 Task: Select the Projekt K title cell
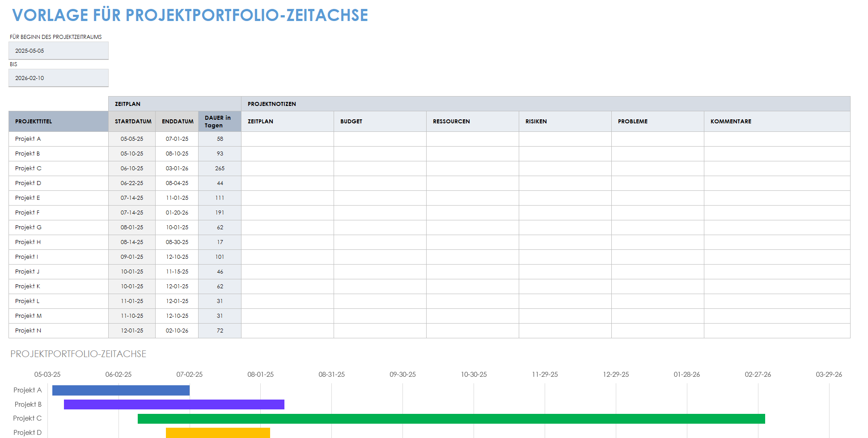tap(59, 286)
